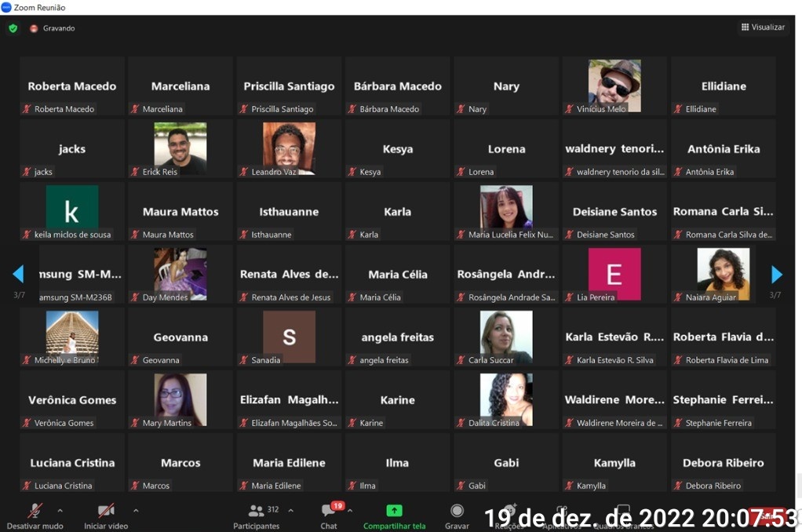This screenshot has width=802, height=532.
Task: Click the Gravar record icon
Action: point(457,512)
